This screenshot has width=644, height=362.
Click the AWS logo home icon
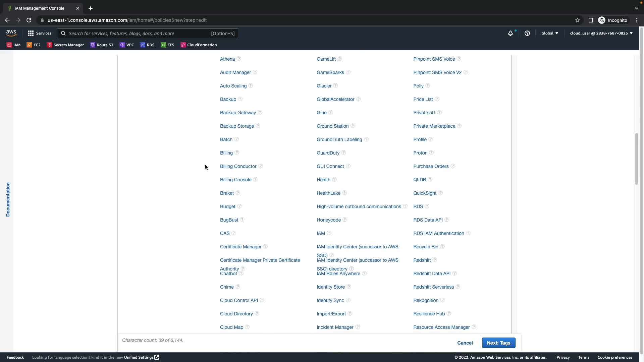pos(11,33)
